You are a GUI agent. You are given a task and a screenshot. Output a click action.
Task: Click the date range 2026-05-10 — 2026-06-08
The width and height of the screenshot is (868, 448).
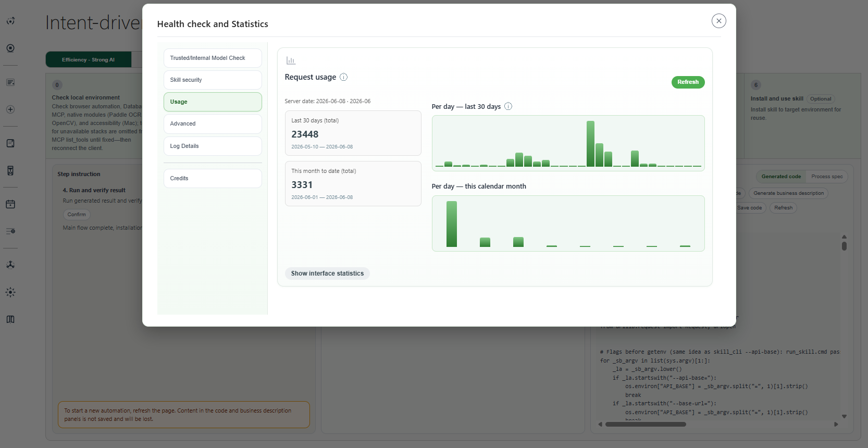pyautogui.click(x=322, y=147)
